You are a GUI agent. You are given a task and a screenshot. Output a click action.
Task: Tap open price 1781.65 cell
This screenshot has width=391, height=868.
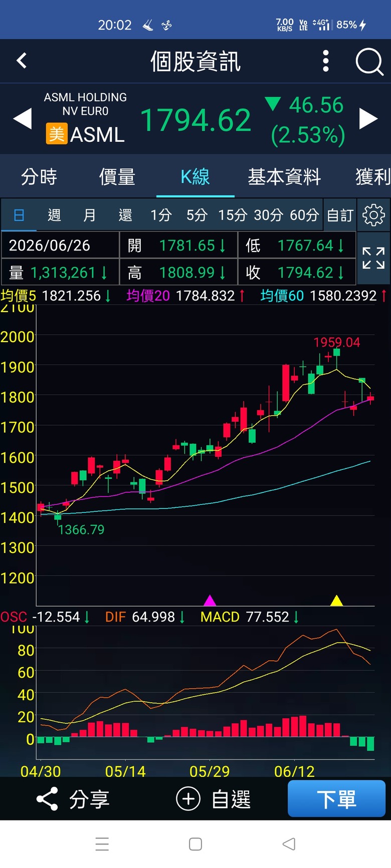click(178, 245)
